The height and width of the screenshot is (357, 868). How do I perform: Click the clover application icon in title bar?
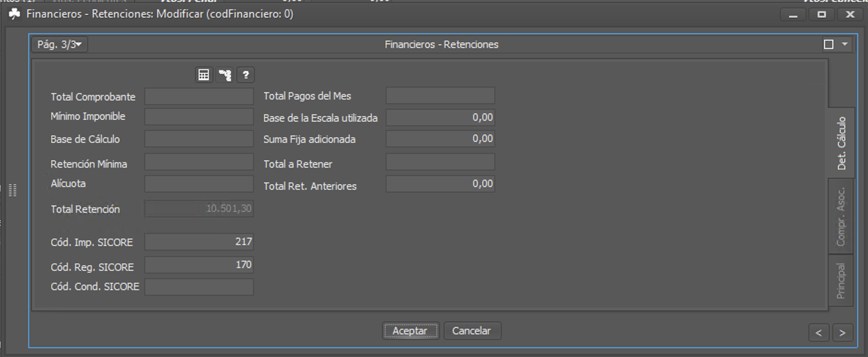15,14
